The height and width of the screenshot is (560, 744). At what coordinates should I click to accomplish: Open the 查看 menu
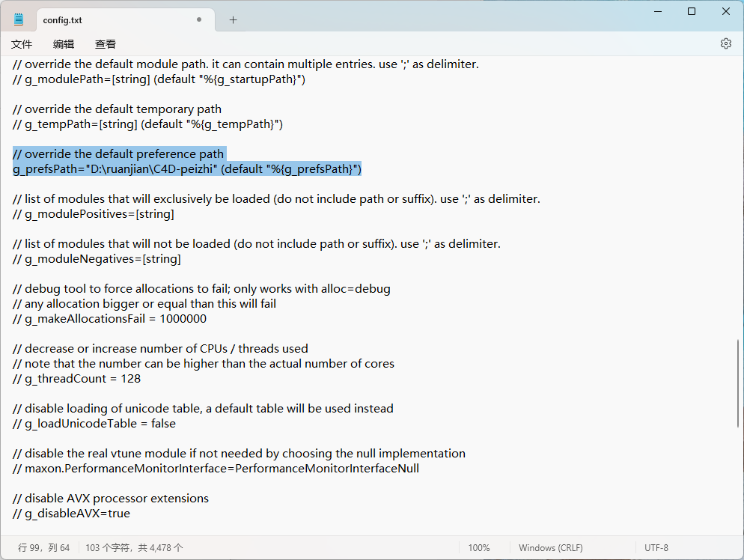coord(106,44)
